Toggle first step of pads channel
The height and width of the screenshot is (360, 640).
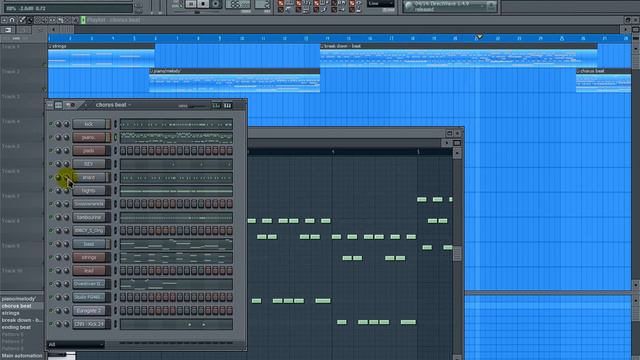point(123,151)
